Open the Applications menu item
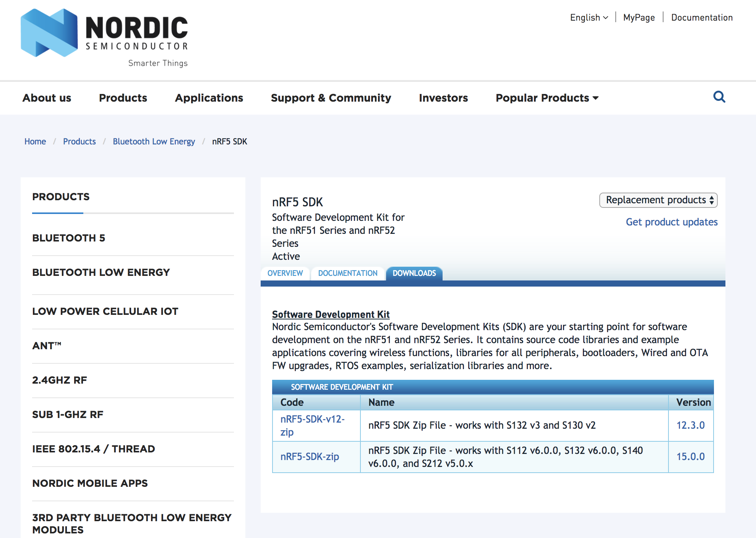Viewport: 756px width, 538px height. [x=209, y=98]
